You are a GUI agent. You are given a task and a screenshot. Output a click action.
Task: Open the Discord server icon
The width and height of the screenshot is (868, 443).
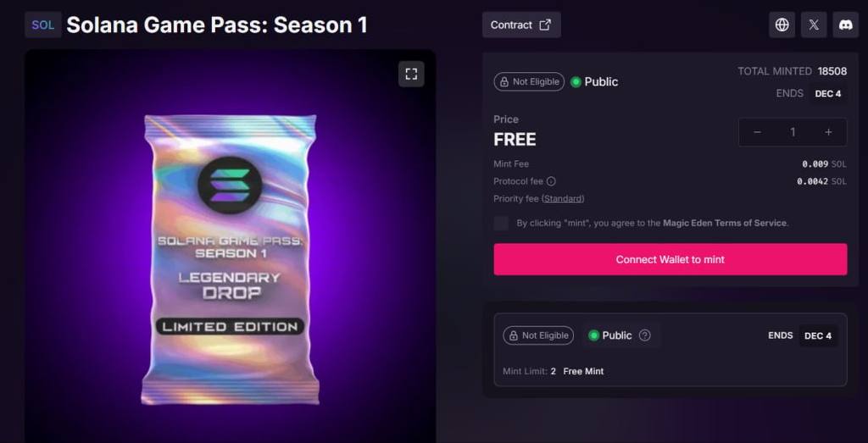pos(846,25)
